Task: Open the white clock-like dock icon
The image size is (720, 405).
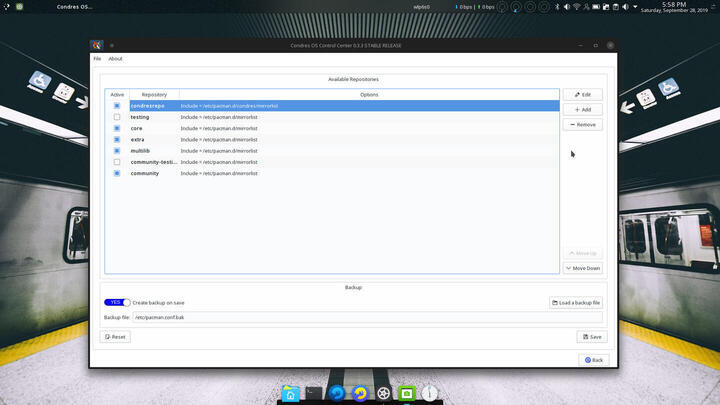Action: tap(429, 394)
